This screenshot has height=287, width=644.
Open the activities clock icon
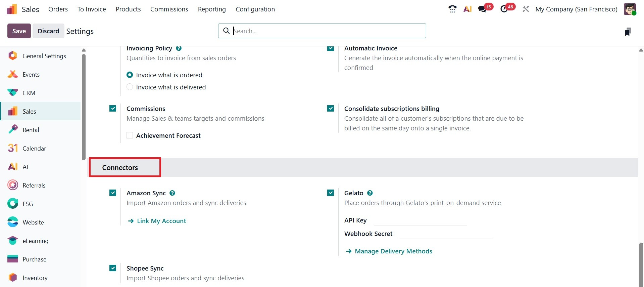504,9
